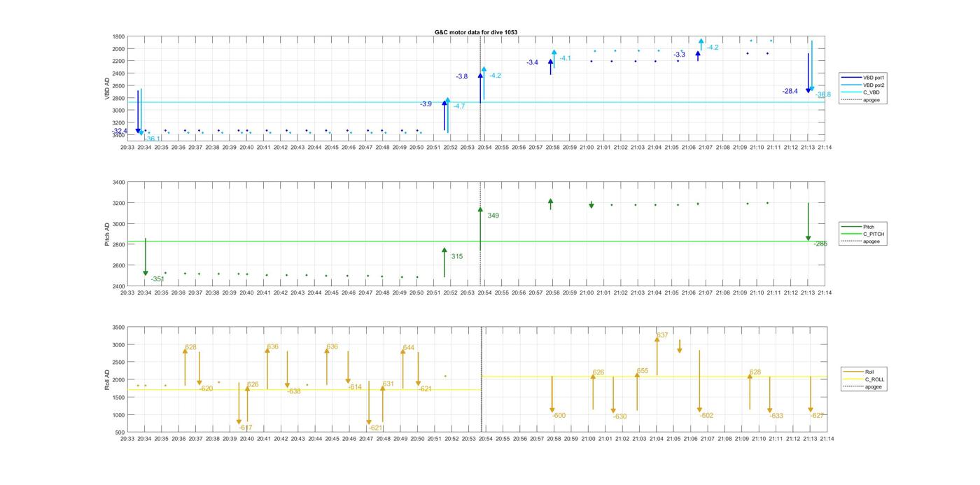The image size is (980, 485).
Task: Click the '-36.8' VBD data label
Action: pos(823,94)
